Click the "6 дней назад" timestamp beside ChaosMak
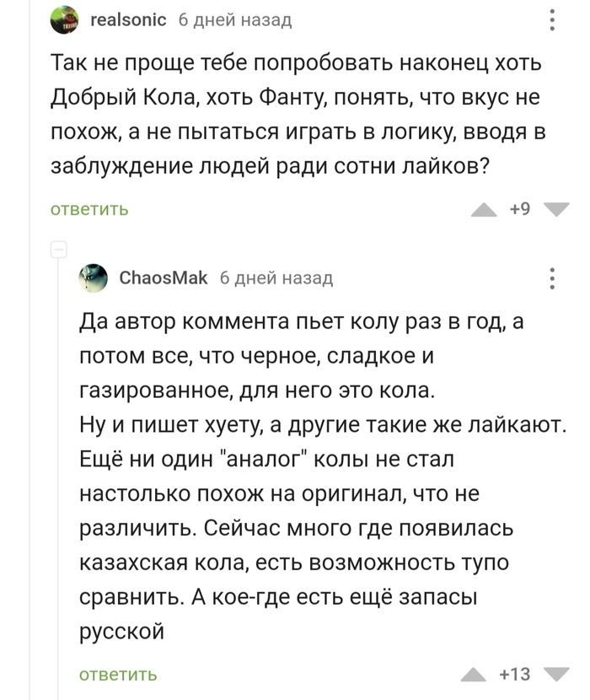The width and height of the screenshot is (590, 700). point(276,277)
